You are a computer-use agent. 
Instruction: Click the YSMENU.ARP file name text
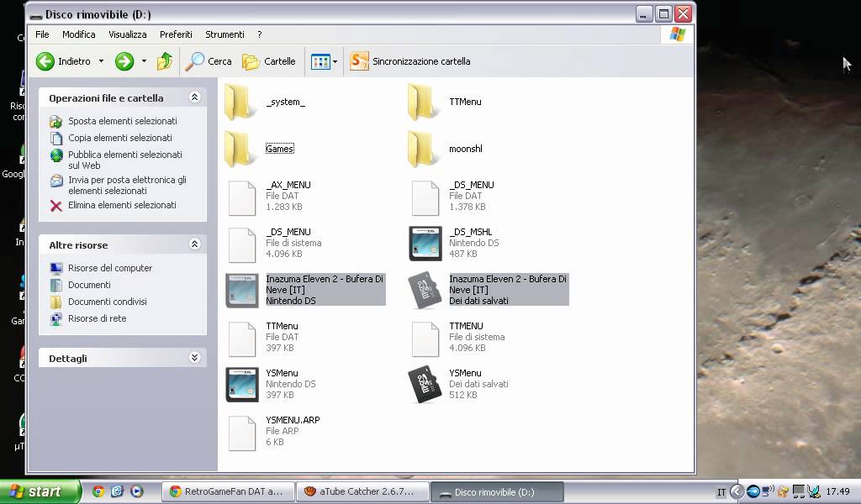tap(293, 420)
